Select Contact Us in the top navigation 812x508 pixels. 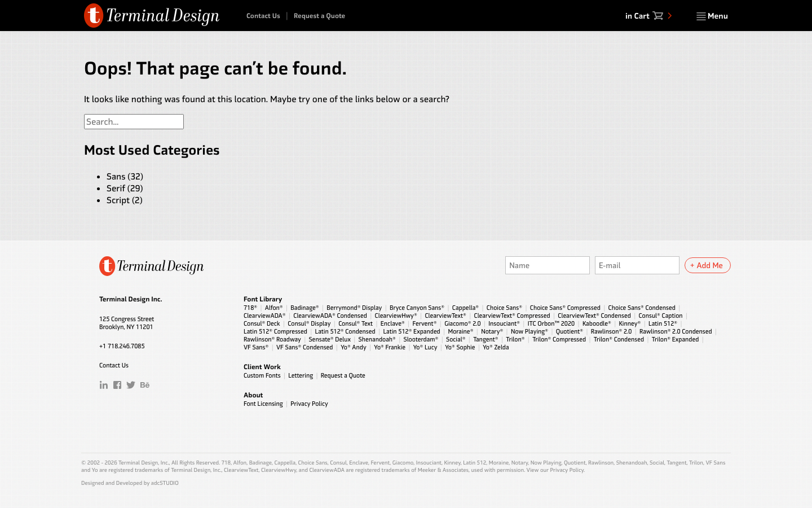(263, 16)
